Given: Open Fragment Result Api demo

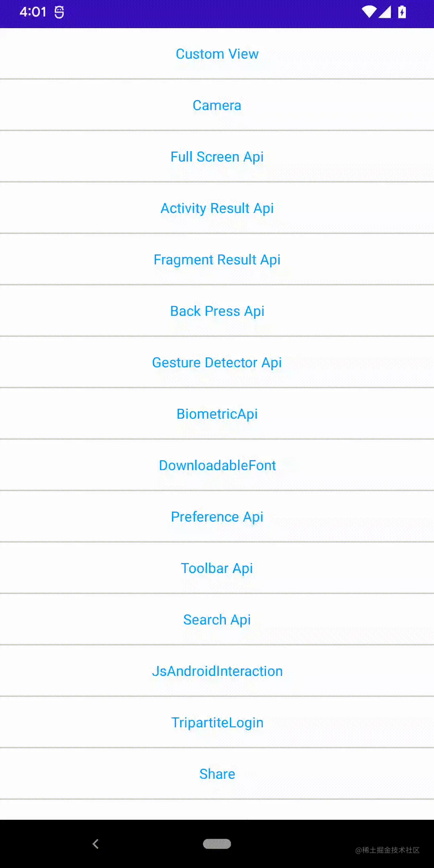Looking at the screenshot, I should tap(217, 260).
